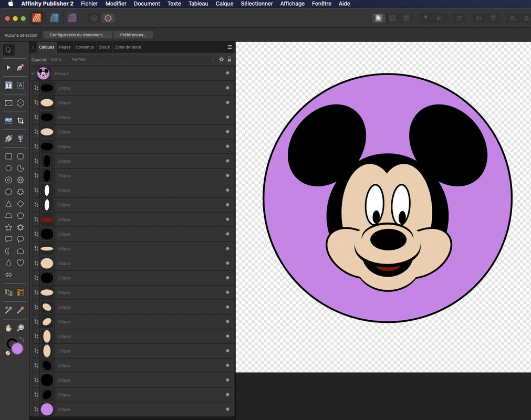
Task: Activate the View hand tool
Action: tap(8, 328)
